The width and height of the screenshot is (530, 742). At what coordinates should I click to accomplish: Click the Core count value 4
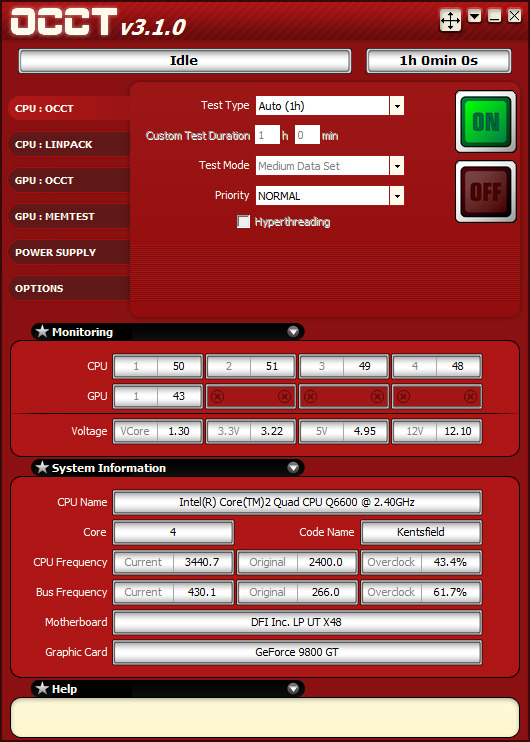tap(173, 532)
